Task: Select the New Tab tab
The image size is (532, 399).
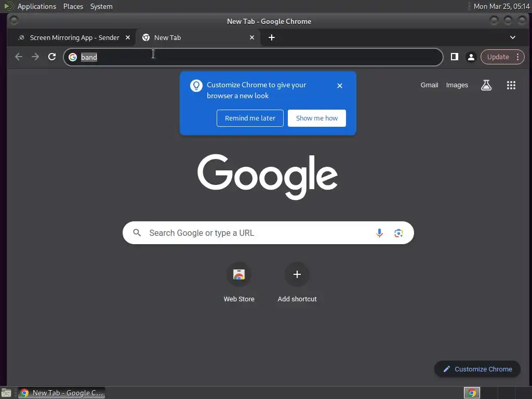Action: (198, 37)
